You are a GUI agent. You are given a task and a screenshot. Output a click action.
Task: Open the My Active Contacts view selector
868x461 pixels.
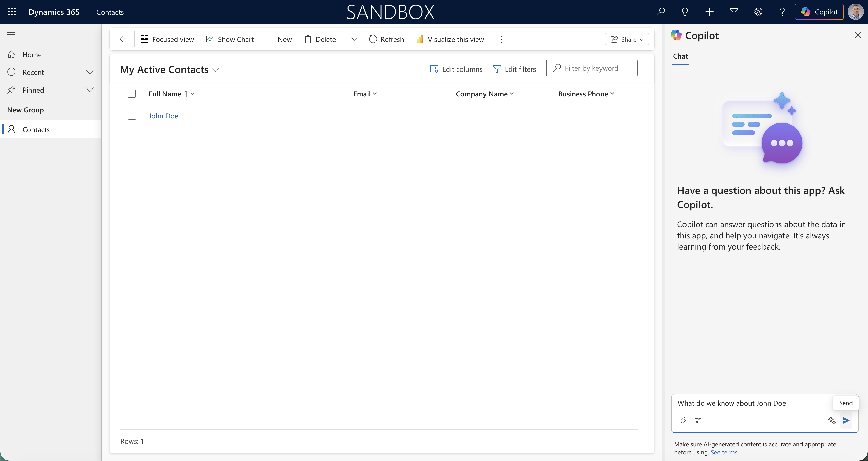click(170, 69)
